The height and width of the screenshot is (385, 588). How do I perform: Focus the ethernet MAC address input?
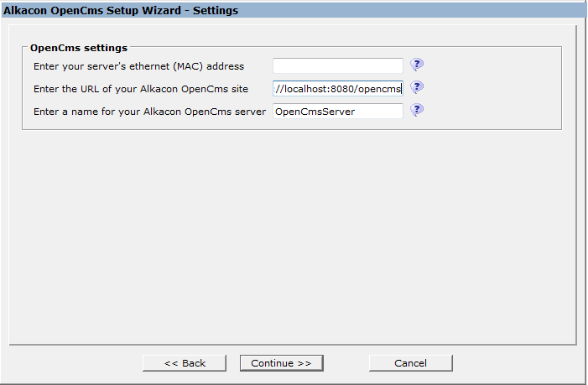[x=338, y=65]
